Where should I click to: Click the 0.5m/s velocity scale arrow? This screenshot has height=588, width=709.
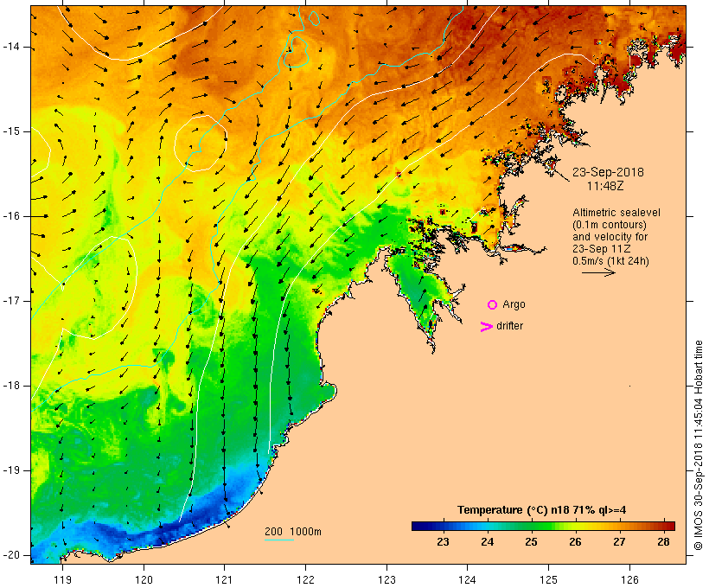[x=598, y=272]
